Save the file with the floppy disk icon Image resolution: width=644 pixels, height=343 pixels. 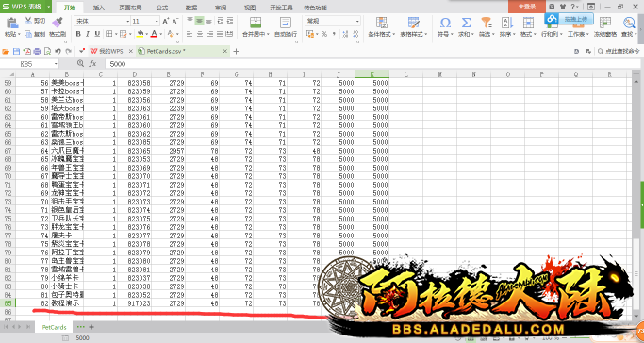click(16, 51)
